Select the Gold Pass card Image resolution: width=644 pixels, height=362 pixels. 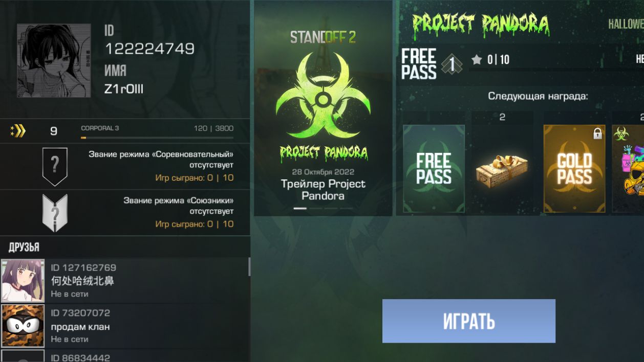(x=574, y=169)
